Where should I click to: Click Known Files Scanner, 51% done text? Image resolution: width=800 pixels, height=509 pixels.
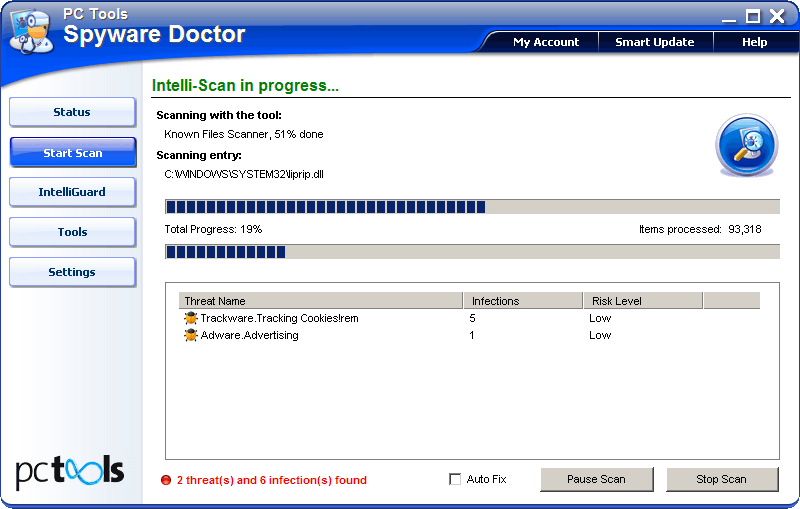(x=244, y=134)
